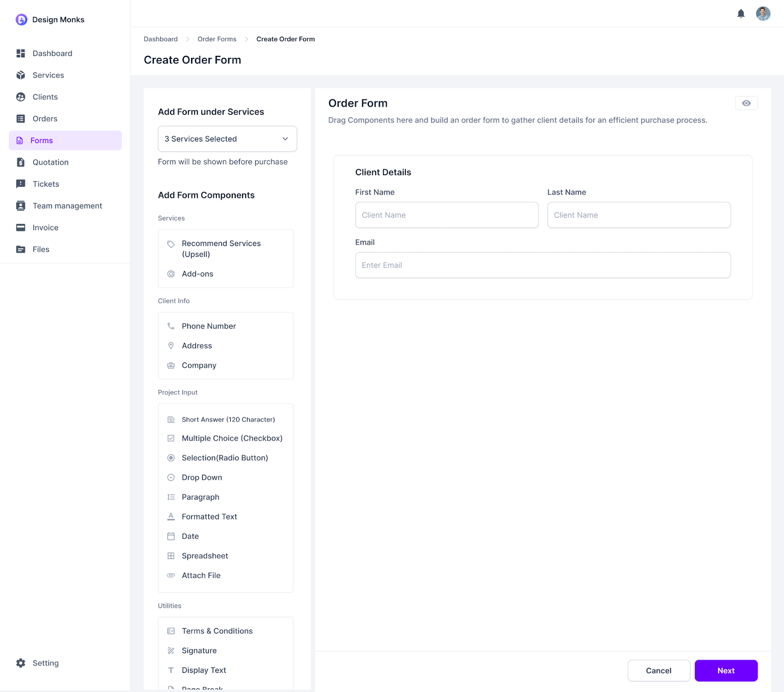
Task: Select the Attach File component
Action: click(x=201, y=575)
